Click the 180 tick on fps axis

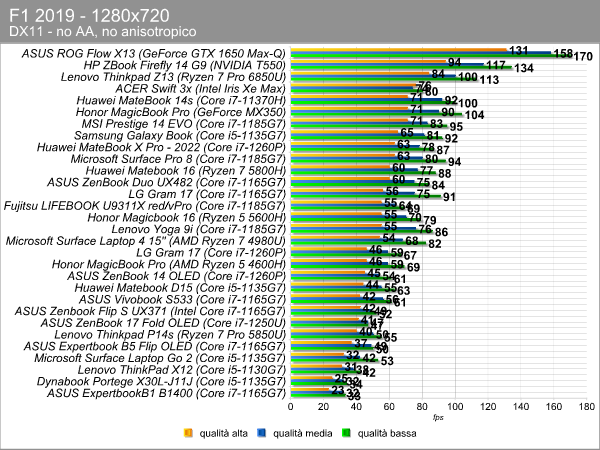click(x=587, y=407)
